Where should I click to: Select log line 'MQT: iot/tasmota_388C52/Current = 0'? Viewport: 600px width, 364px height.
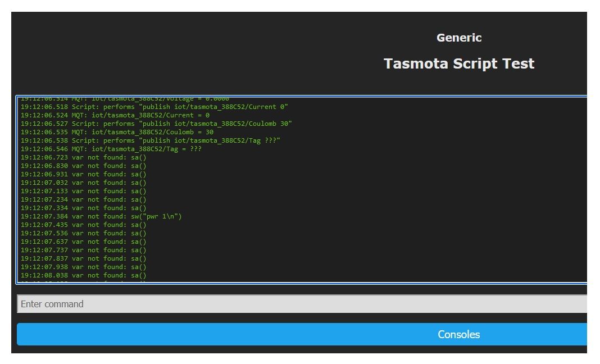coord(115,115)
